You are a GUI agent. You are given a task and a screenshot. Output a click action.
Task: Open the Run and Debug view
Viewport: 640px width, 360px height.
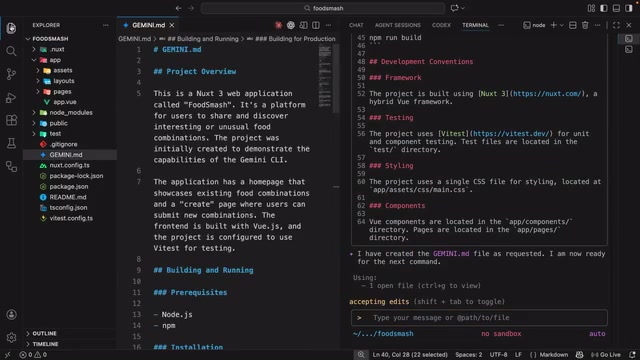(11, 98)
